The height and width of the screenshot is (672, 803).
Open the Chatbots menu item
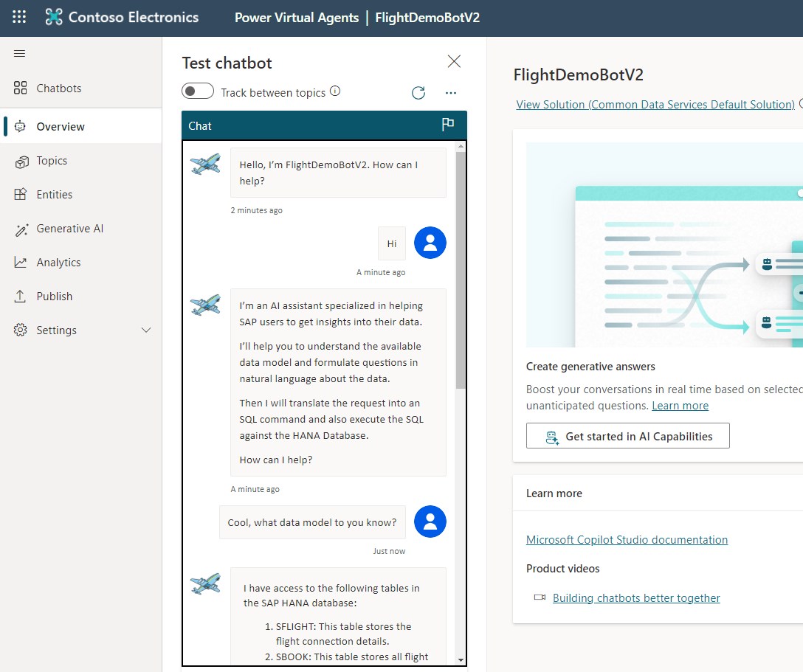(x=81, y=88)
